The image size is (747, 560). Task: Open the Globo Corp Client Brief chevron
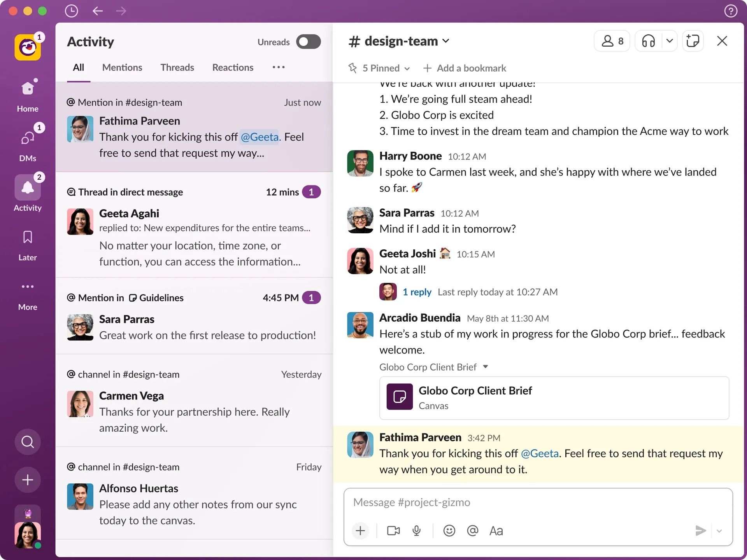pyautogui.click(x=486, y=367)
